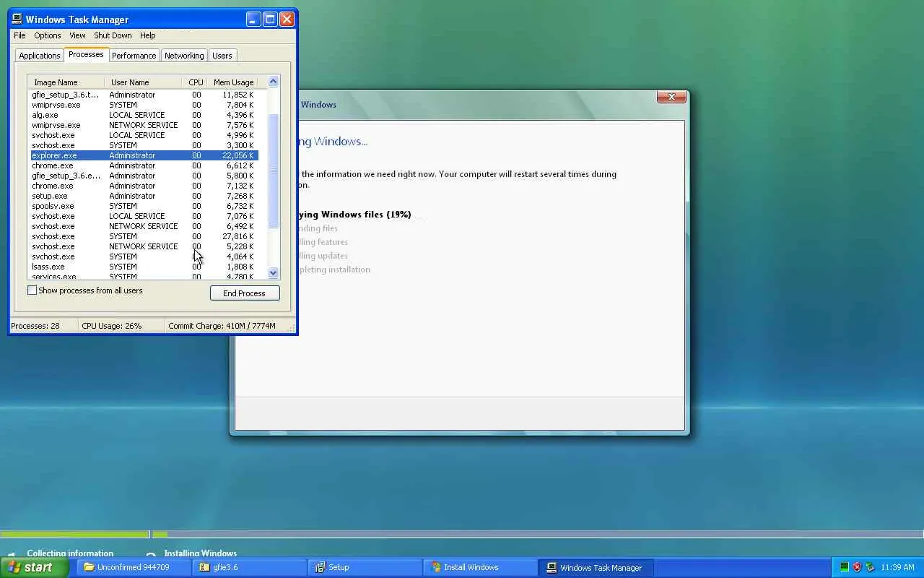This screenshot has width=924, height=578.
Task: Close the Windows Task Manager window
Action: [x=287, y=20]
